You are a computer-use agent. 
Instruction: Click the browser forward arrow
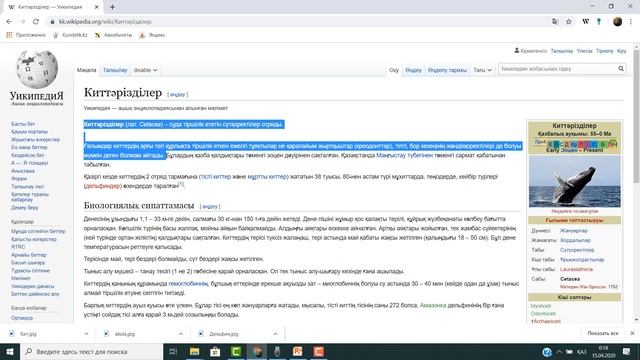22,22
